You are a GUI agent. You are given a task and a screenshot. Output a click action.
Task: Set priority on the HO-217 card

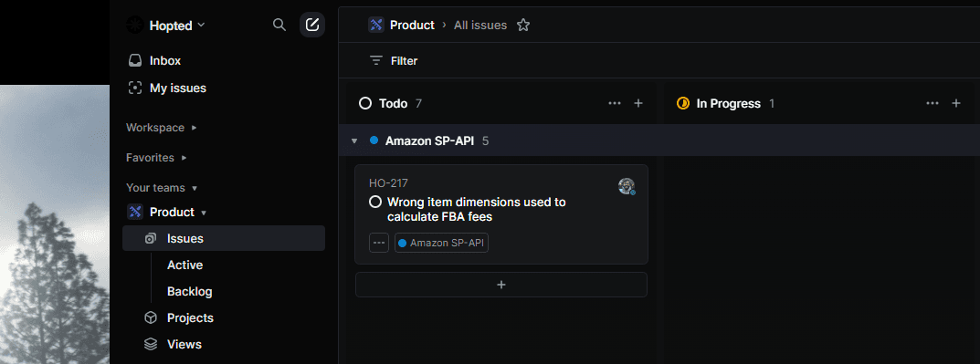point(379,243)
